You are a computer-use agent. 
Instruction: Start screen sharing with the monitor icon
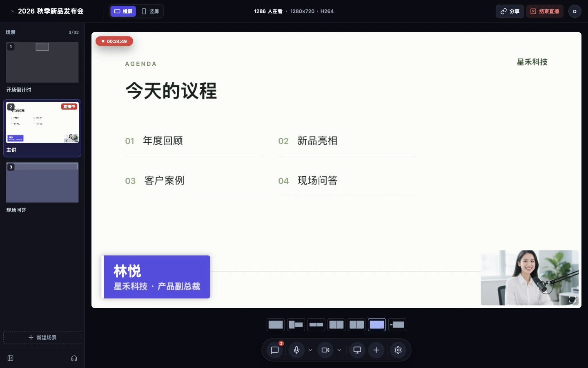point(357,350)
